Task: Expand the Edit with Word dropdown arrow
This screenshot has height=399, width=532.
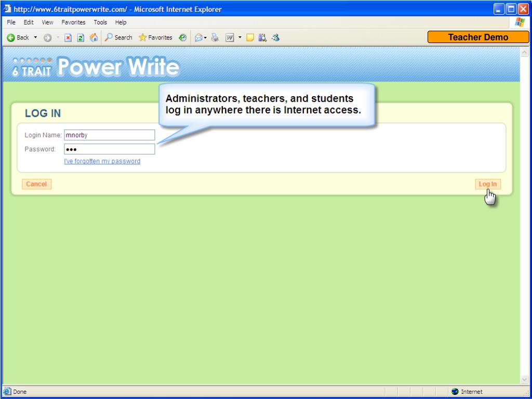Action: 240,37
